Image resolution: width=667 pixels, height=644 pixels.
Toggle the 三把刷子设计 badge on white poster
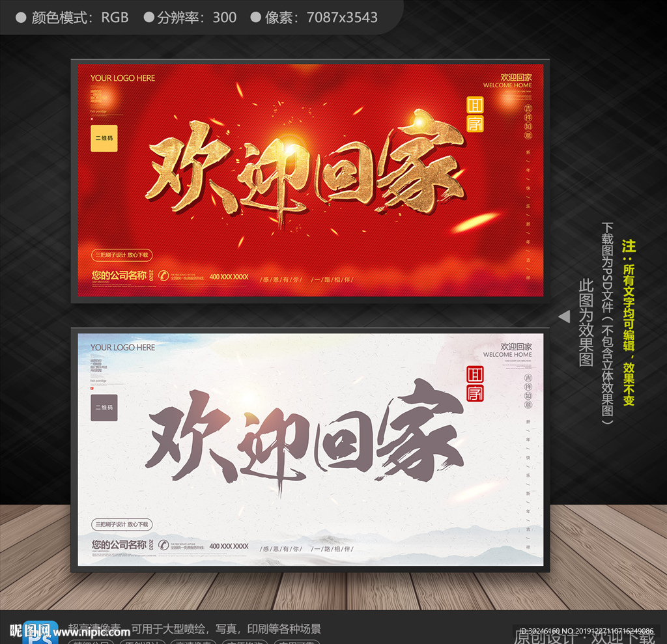(x=122, y=523)
